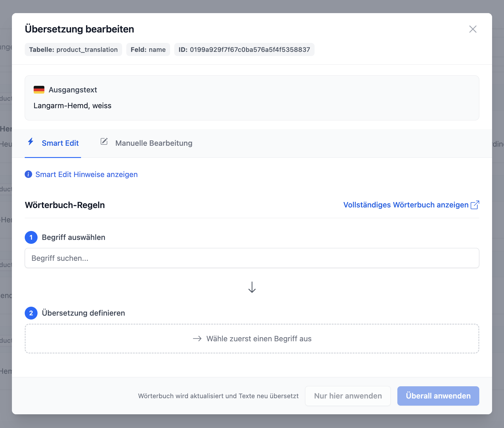The height and width of the screenshot is (428, 504).
Task: Click the ID badge with the hash
Action: coord(244,50)
